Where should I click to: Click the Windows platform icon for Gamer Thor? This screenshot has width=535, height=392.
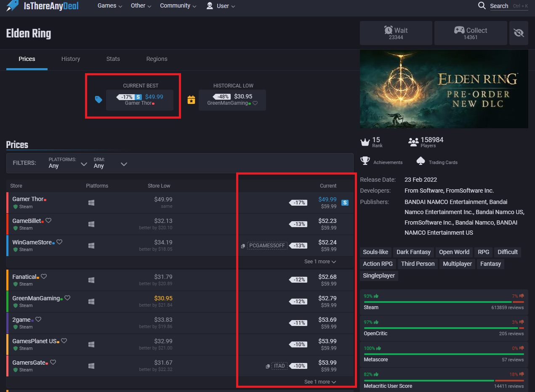91,203
